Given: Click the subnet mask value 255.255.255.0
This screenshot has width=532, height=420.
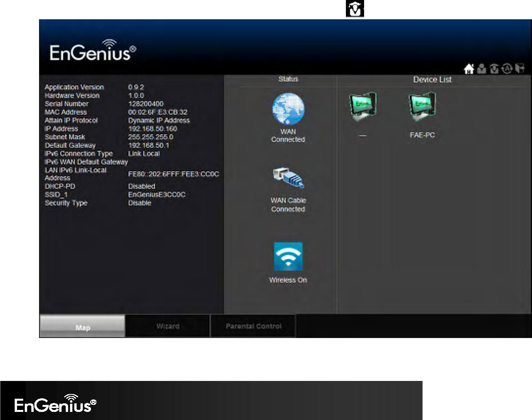Looking at the screenshot, I should tap(151, 137).
